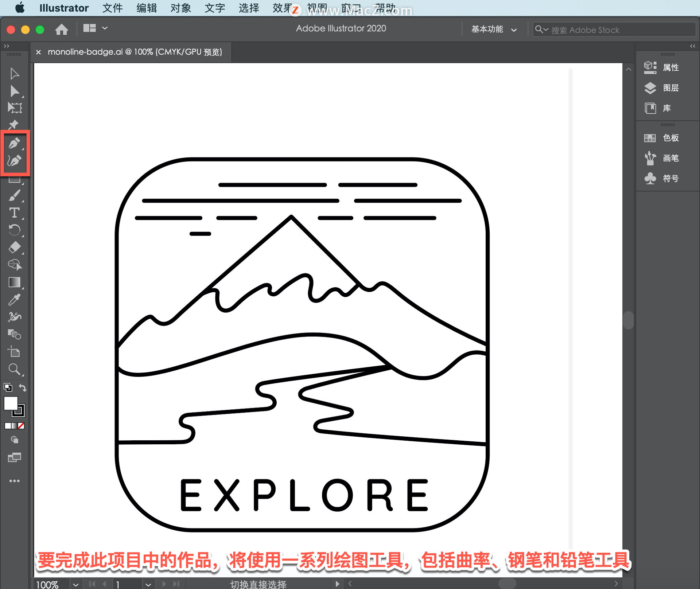Open the 色板 panel
Screen dimensions: 700x589
pyautogui.click(x=661, y=138)
